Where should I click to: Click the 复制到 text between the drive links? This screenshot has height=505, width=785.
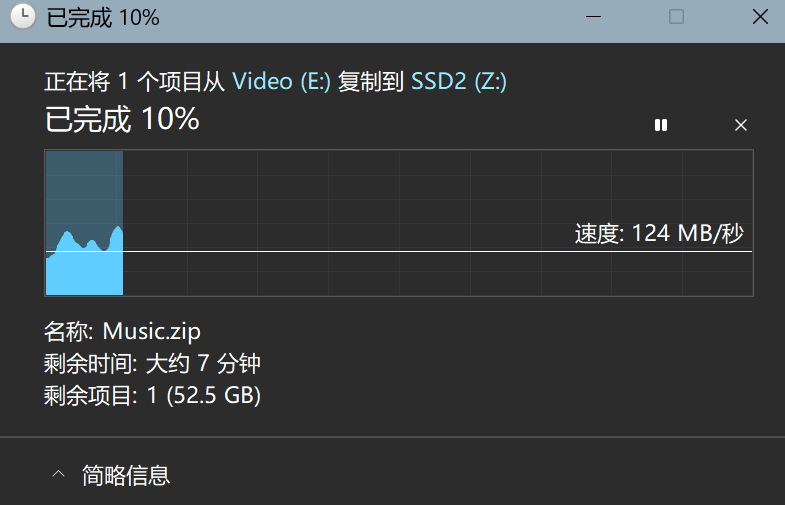click(x=371, y=82)
